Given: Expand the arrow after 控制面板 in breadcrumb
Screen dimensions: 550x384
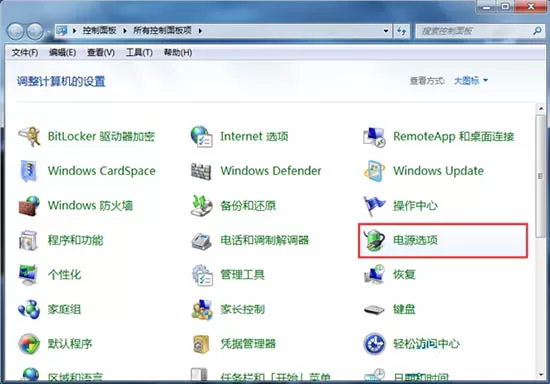Looking at the screenshot, I should 125,31.
